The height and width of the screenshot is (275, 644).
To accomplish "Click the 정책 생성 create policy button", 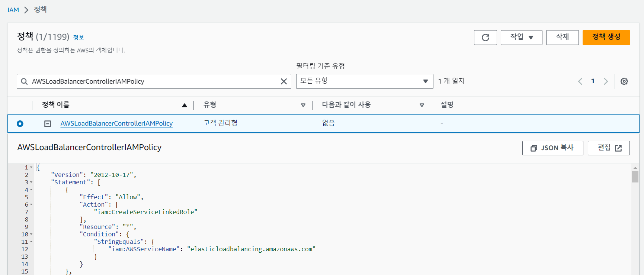I will point(606,38).
